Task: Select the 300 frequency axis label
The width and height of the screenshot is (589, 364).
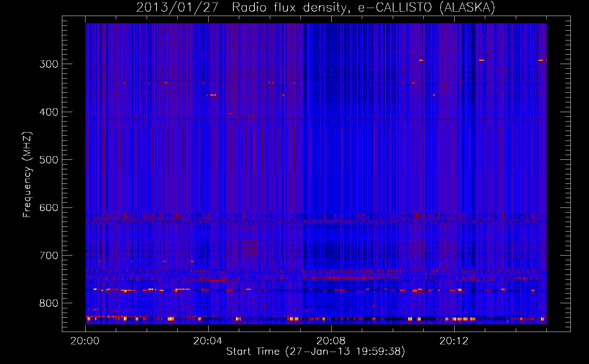Action: (x=49, y=64)
